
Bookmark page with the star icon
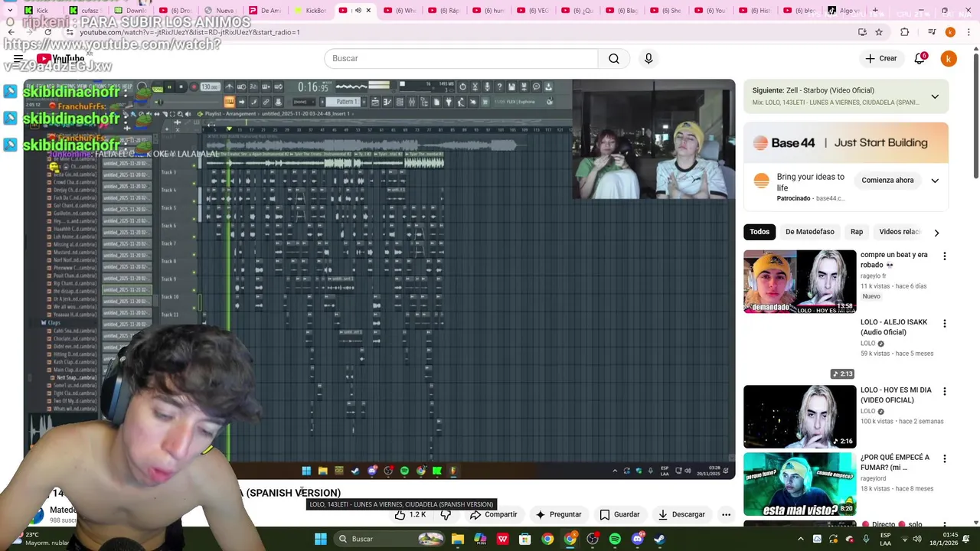[879, 32]
